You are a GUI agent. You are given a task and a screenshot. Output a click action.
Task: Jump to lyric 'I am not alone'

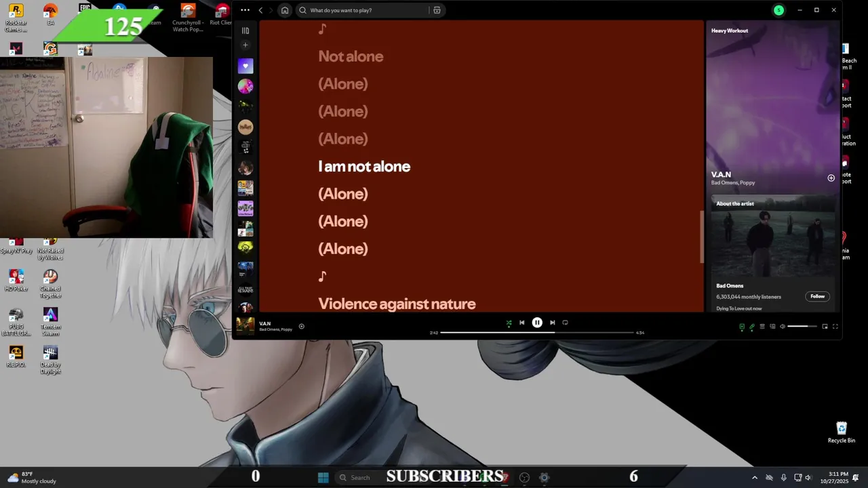[x=364, y=166]
